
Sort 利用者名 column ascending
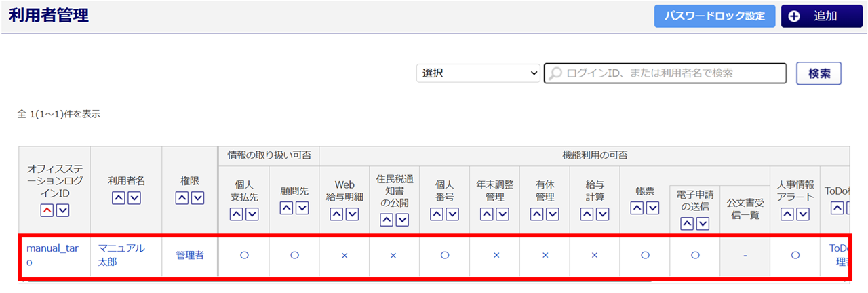coord(118,198)
